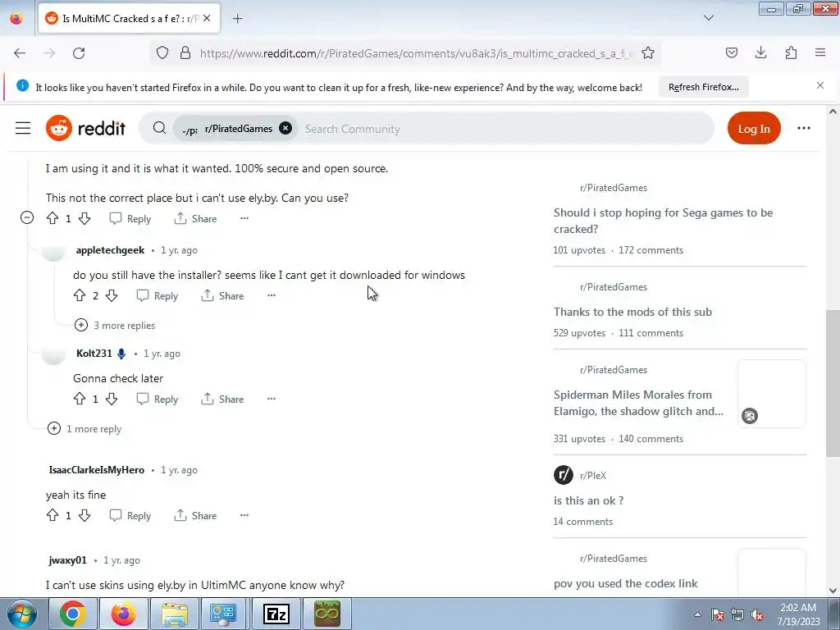Open the Firefox downloads panel
The height and width of the screenshot is (630, 840).
coord(760,52)
